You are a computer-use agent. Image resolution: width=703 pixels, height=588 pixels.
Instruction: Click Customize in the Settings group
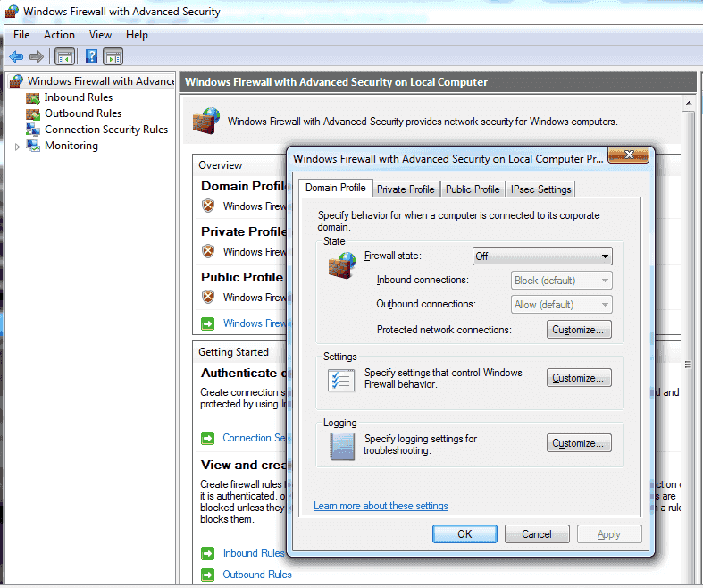tap(579, 378)
